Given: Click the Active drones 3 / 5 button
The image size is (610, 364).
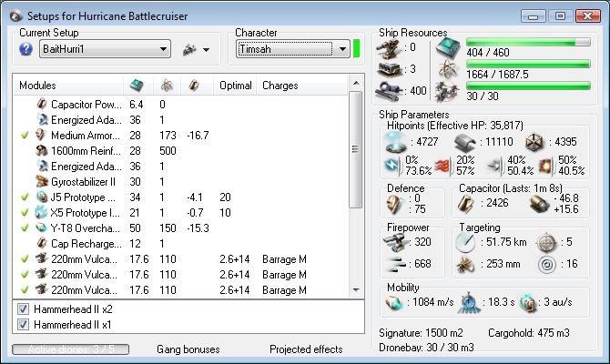Looking at the screenshot, I should (70, 349).
